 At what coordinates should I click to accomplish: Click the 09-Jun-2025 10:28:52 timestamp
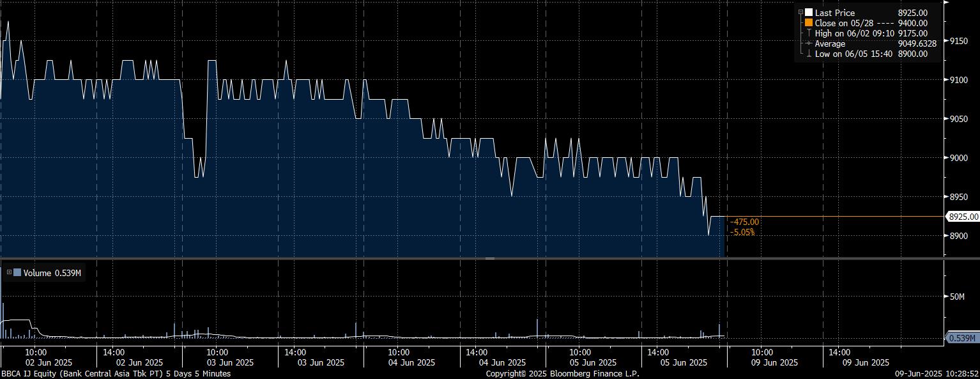937,373
